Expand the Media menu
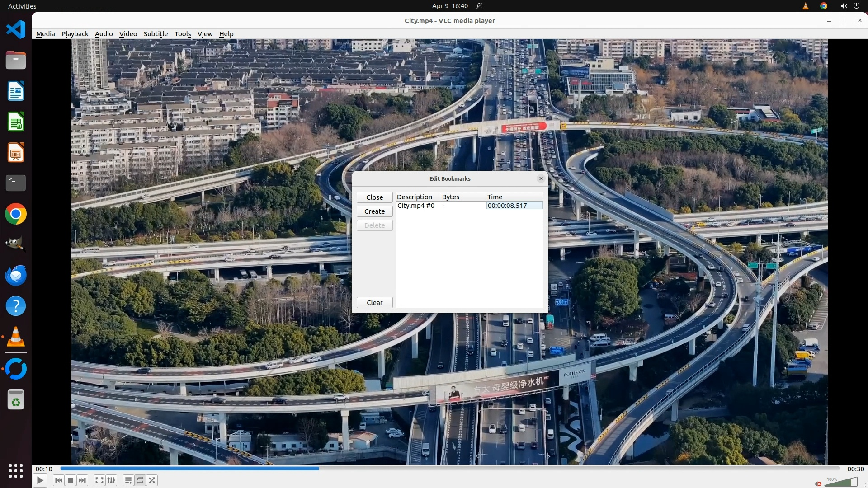868x488 pixels. pyautogui.click(x=45, y=34)
